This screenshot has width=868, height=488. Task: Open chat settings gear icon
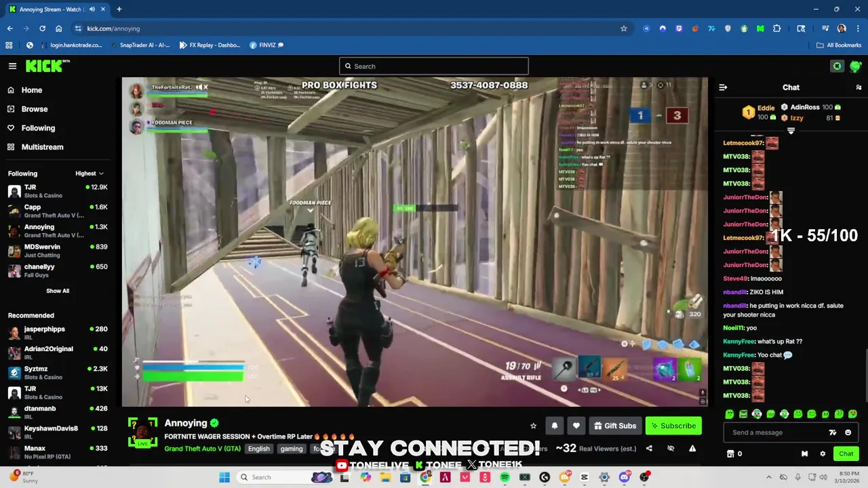pyautogui.click(x=823, y=453)
